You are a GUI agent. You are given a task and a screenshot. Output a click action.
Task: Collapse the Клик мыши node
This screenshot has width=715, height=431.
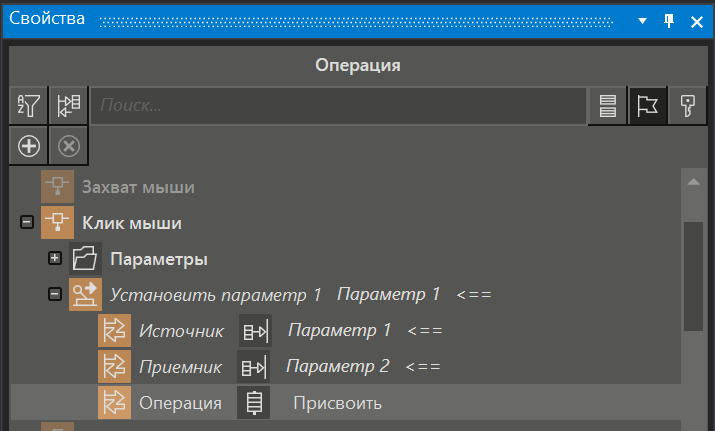[27, 223]
